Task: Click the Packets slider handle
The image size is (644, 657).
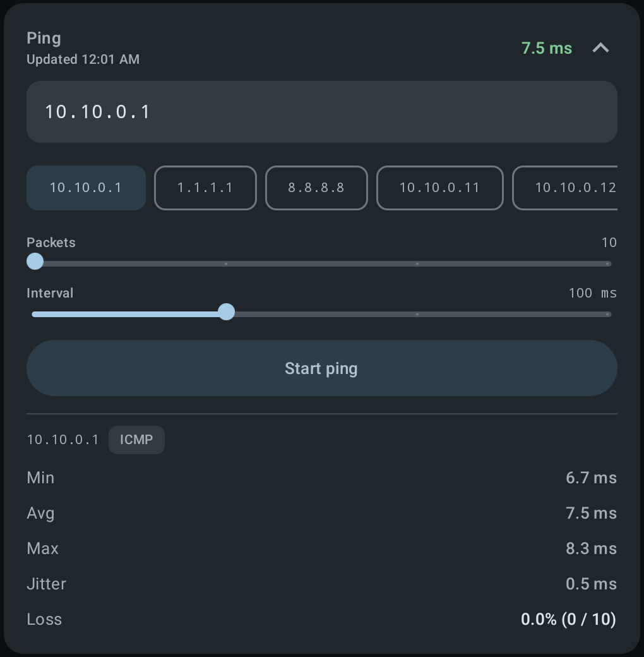Action: click(35, 262)
